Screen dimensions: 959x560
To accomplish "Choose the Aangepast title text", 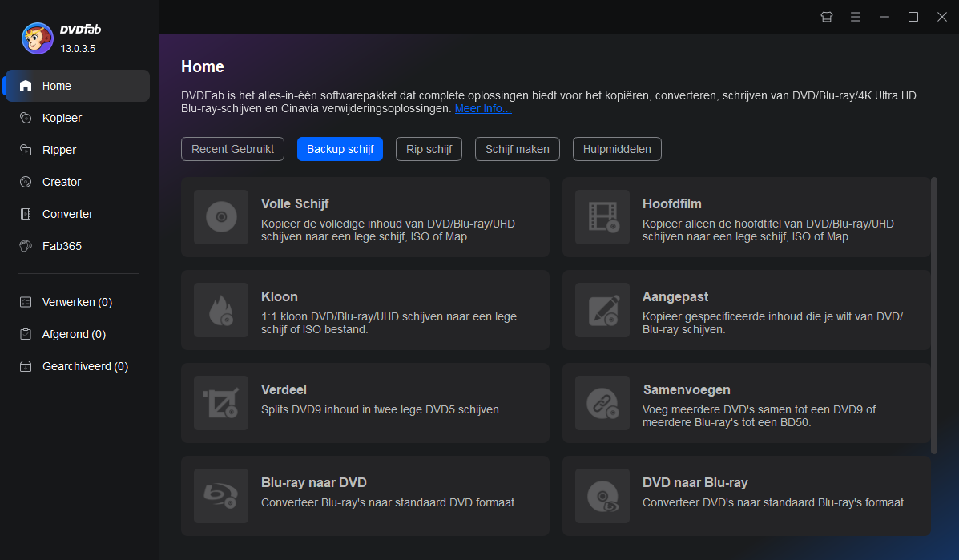I will pyautogui.click(x=675, y=296).
